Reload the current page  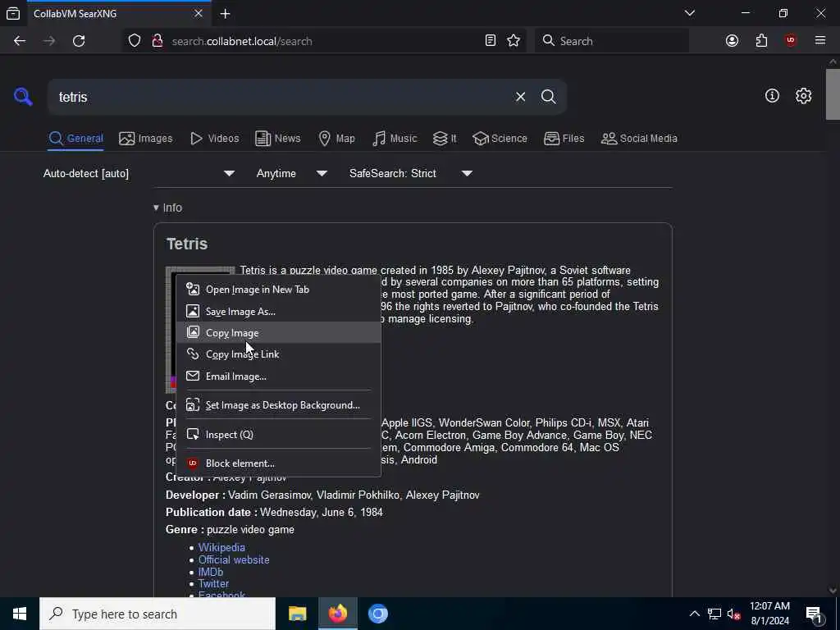point(79,41)
